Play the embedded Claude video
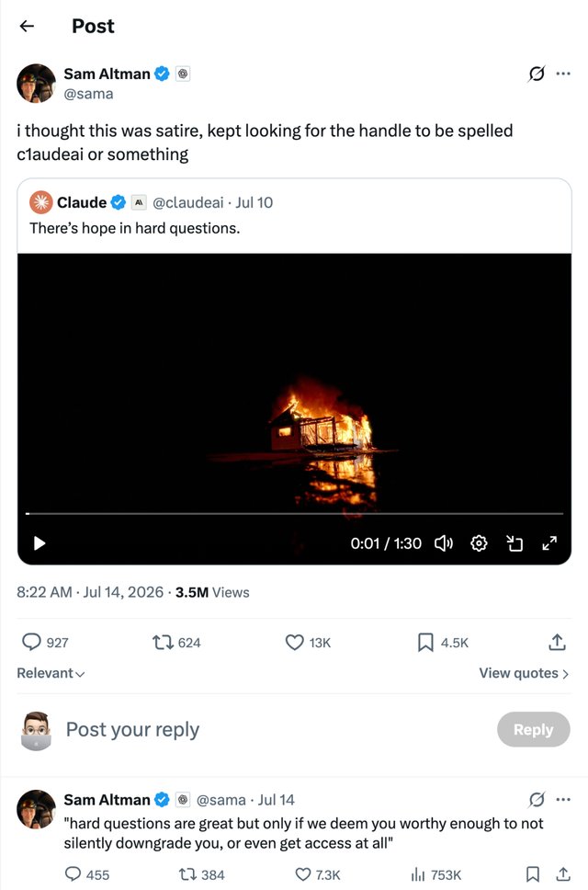Screen dimensions: 588x890 40,543
